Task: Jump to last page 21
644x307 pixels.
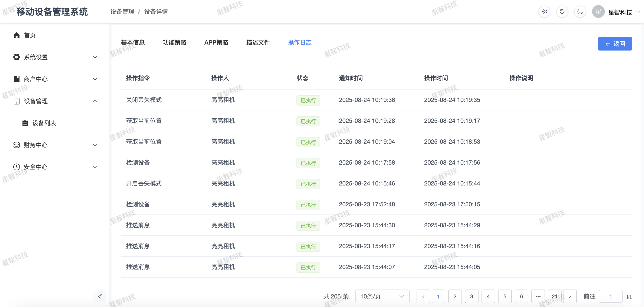Action: [555, 297]
